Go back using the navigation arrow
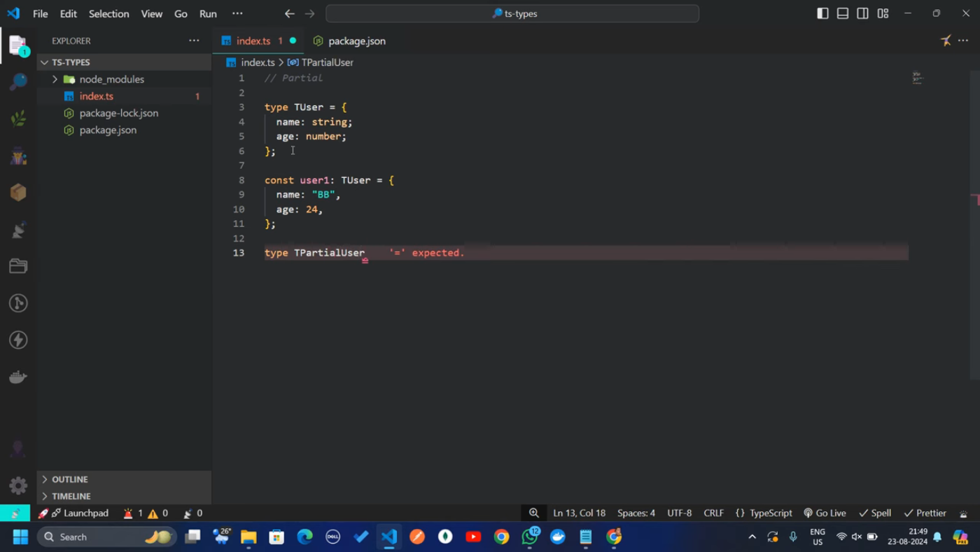 (x=289, y=13)
